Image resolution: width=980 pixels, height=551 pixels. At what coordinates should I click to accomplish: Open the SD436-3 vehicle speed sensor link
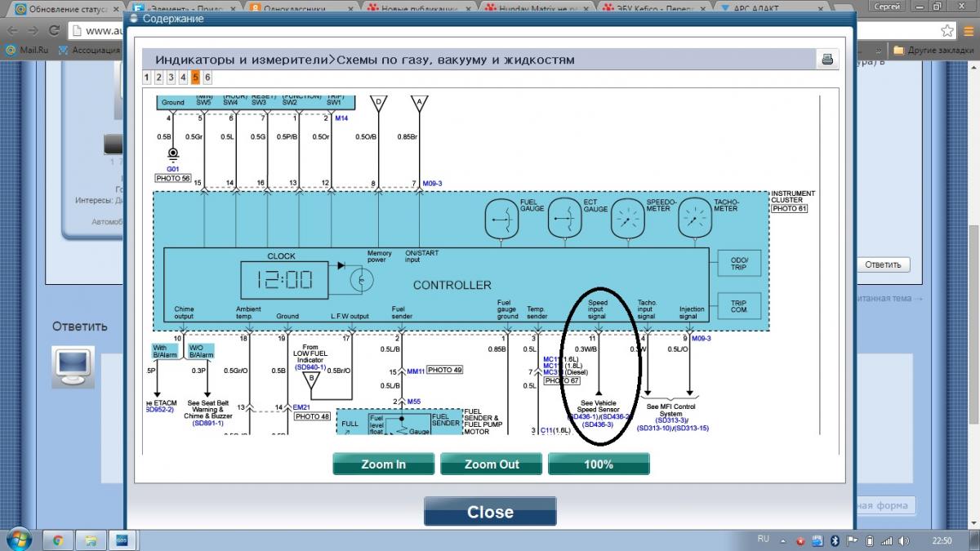597,424
